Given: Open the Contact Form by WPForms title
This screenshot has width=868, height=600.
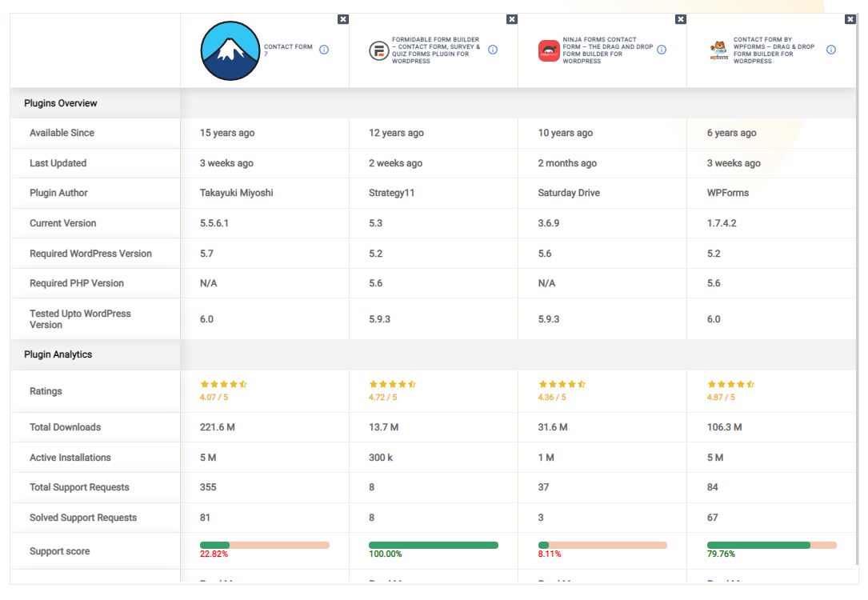Looking at the screenshot, I should pos(774,50).
